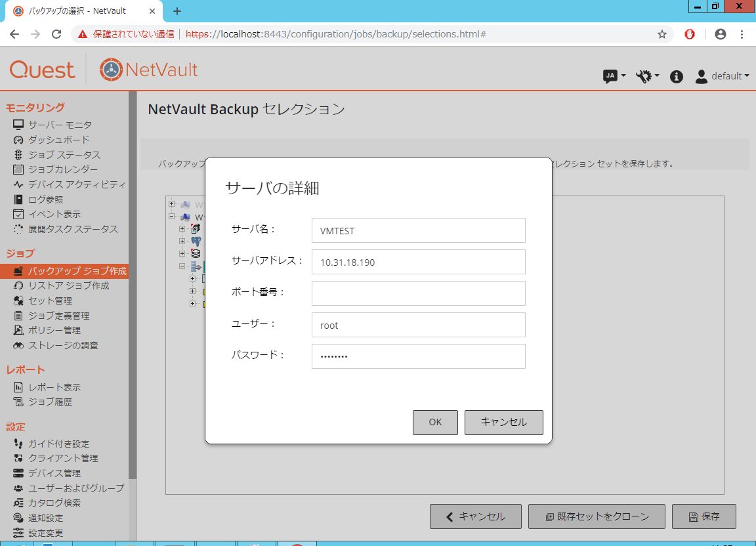
Task: Click the リストア ジョブ作成 restore icon
Action: (x=18, y=285)
